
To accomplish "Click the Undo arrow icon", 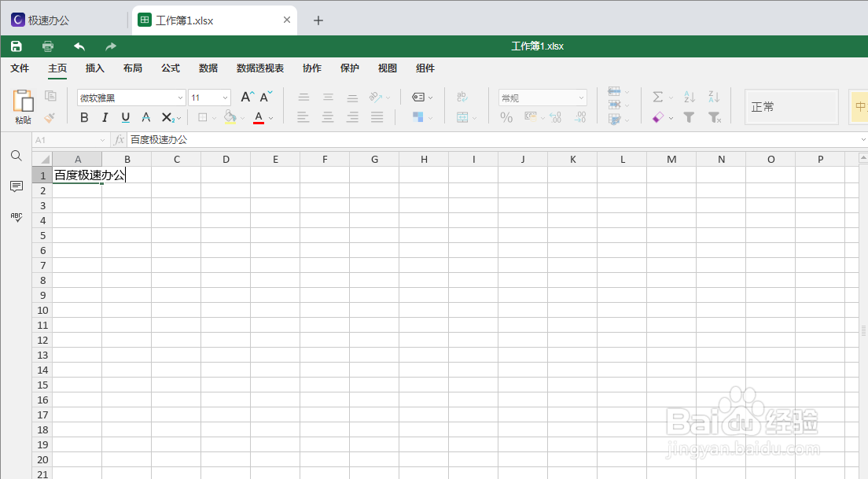I will tap(79, 46).
